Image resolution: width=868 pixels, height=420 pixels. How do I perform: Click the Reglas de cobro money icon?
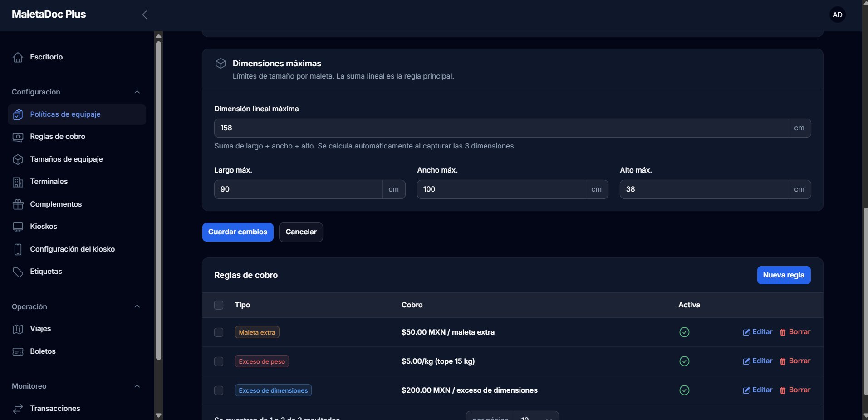pyautogui.click(x=18, y=137)
